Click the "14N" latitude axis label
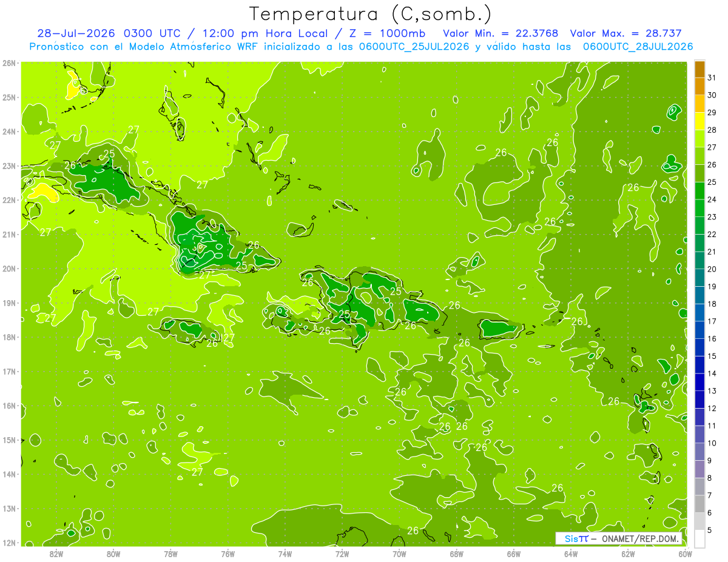This screenshot has height=562, width=728. 8,474
